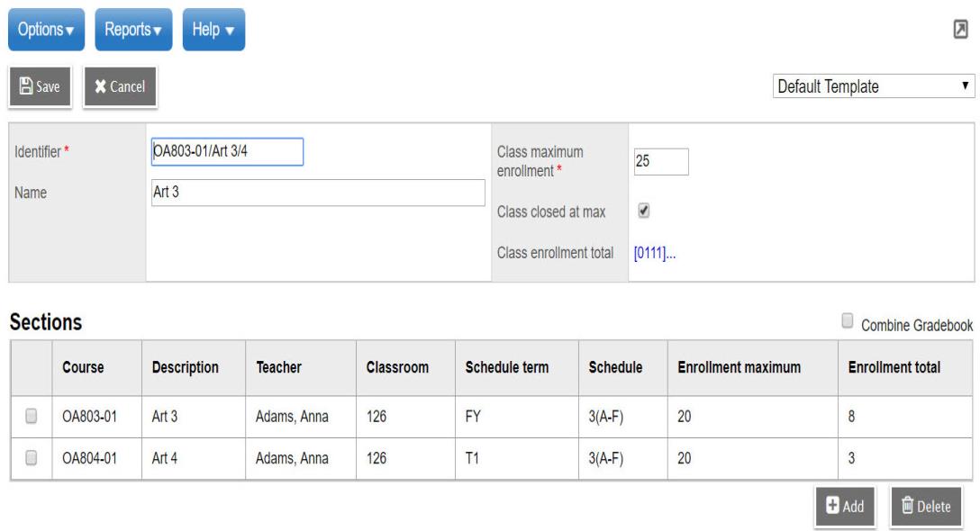The image size is (980, 531).
Task: Open the class enrollment total [0111] link
Action: coord(655,253)
